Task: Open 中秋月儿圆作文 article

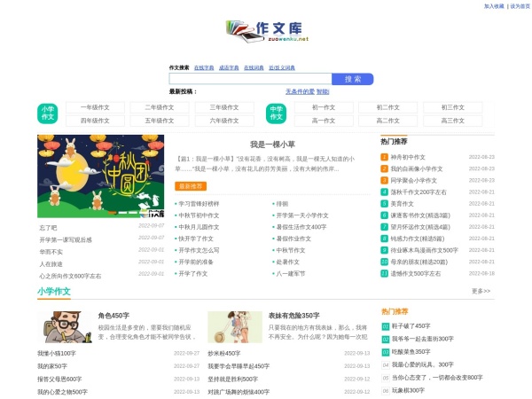Action: tap(199, 227)
